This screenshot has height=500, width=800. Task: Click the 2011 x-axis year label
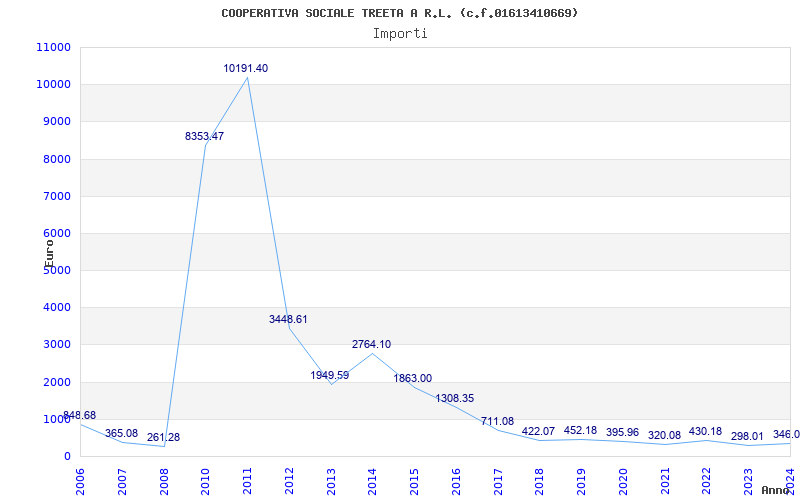click(x=247, y=482)
